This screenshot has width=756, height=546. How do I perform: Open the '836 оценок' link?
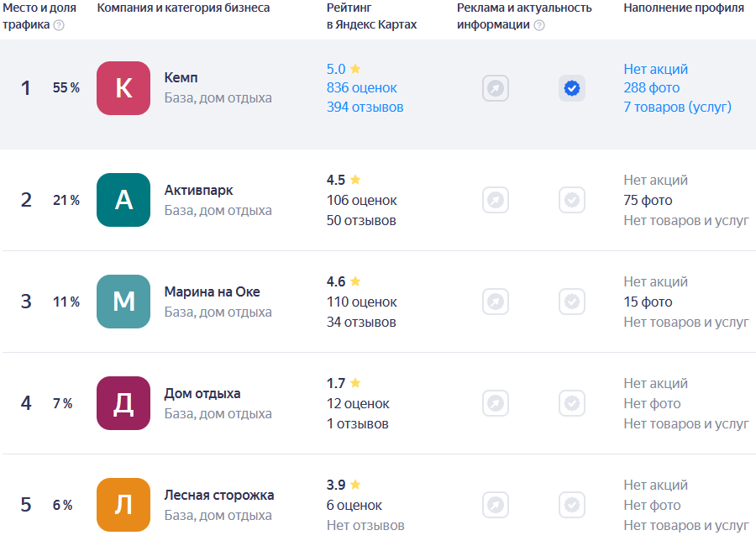[x=361, y=88]
